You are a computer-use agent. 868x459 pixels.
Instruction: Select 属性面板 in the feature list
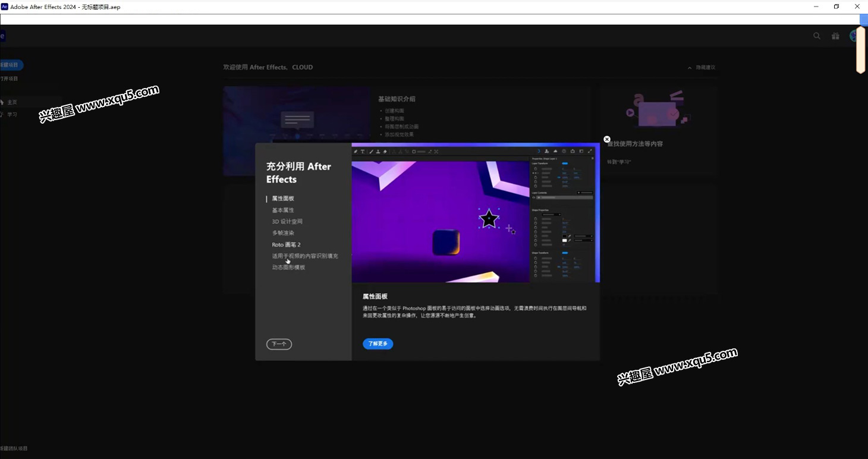pos(283,199)
